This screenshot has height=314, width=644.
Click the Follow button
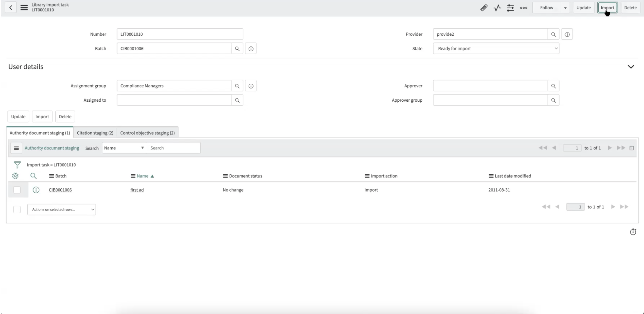click(x=546, y=8)
